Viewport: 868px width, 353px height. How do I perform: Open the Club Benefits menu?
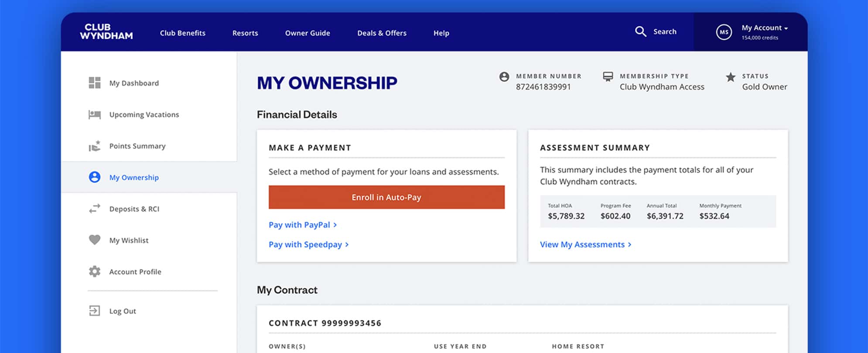coord(182,33)
